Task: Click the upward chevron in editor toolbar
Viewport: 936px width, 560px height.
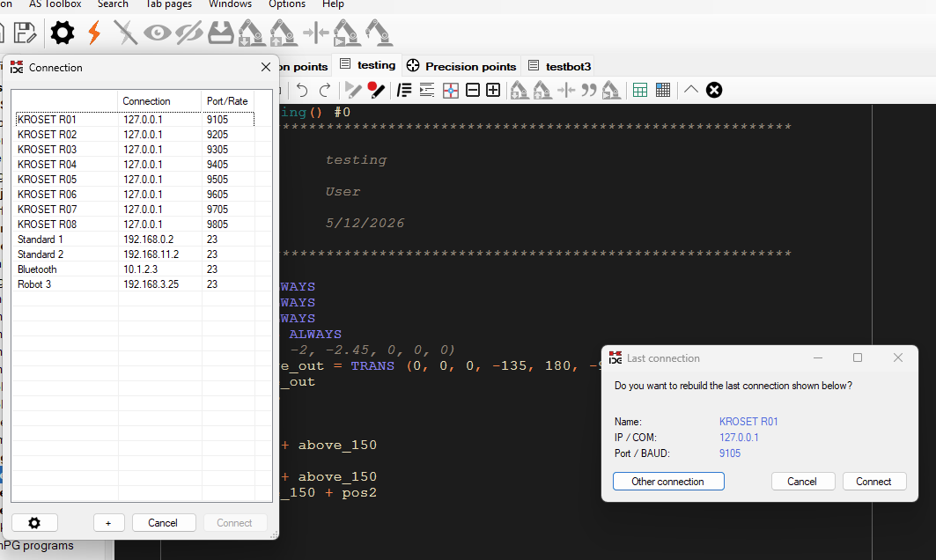Action: (x=691, y=90)
